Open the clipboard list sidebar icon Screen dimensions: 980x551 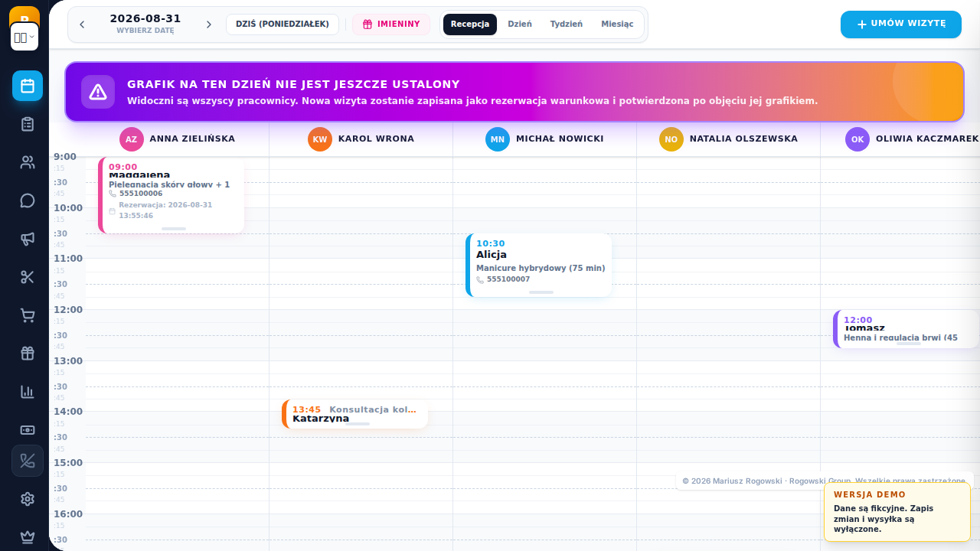pyautogui.click(x=28, y=124)
